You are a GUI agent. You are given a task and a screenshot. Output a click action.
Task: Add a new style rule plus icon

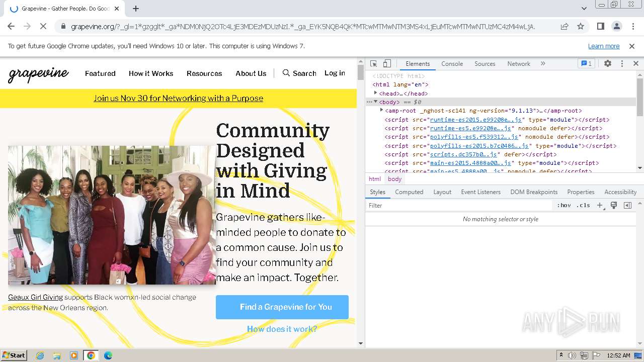point(600,206)
